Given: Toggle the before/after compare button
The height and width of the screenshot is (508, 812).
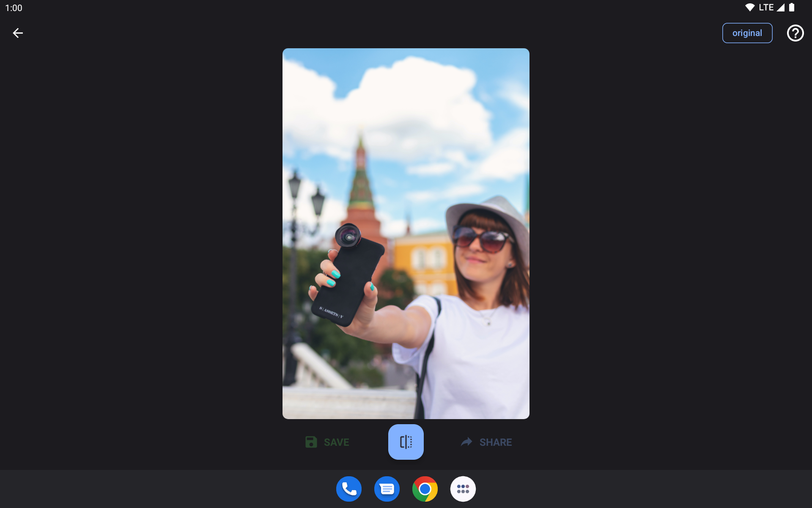Looking at the screenshot, I should point(406,442).
